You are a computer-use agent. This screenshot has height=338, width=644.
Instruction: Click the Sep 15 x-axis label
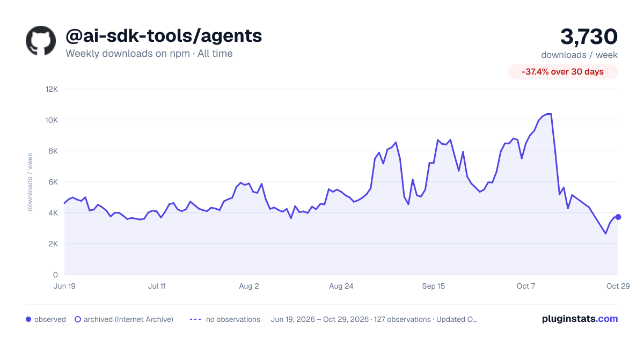(434, 286)
